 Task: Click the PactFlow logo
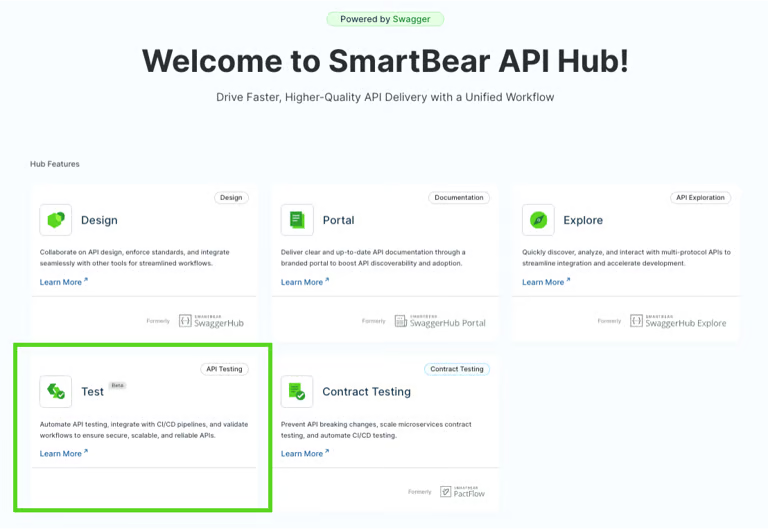pos(462,492)
